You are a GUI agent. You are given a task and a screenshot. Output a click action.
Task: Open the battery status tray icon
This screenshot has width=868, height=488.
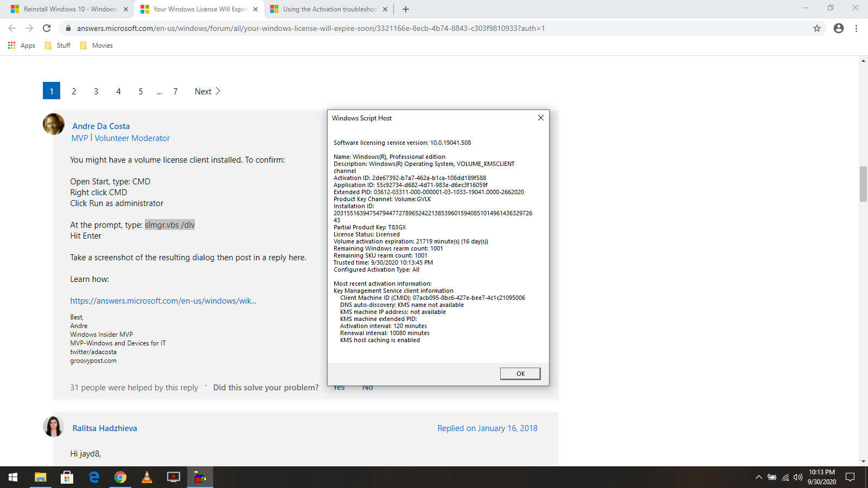[772, 477]
